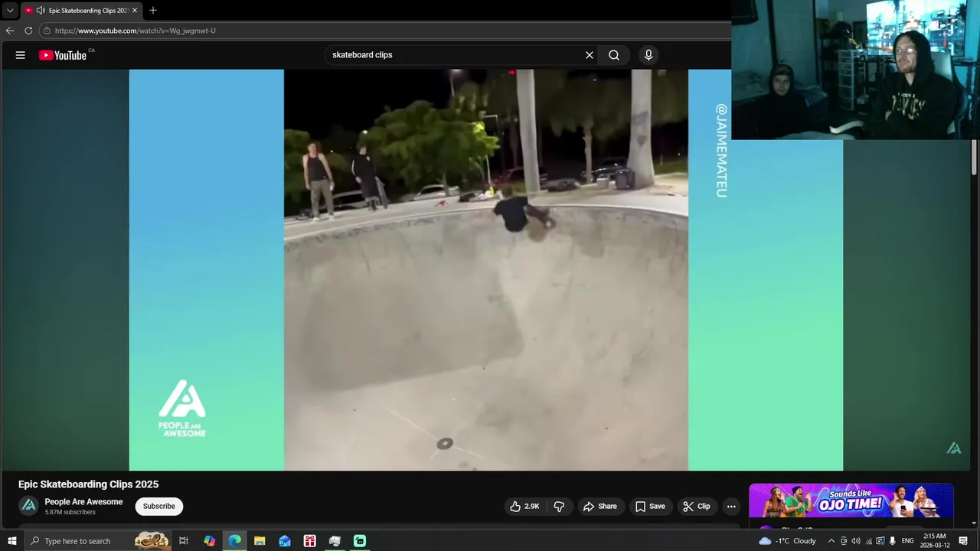This screenshot has width=980, height=551.
Task: Close the Epic Skateboarding Clips browser tab
Action: click(x=135, y=11)
